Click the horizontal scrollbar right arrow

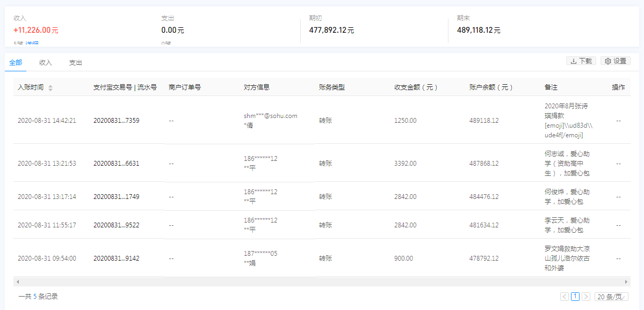pos(626,282)
